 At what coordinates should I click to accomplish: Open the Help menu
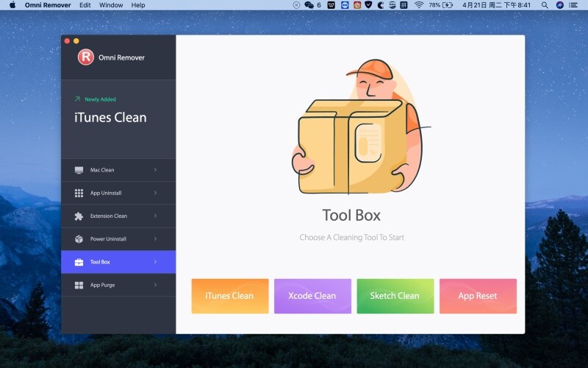(x=138, y=5)
